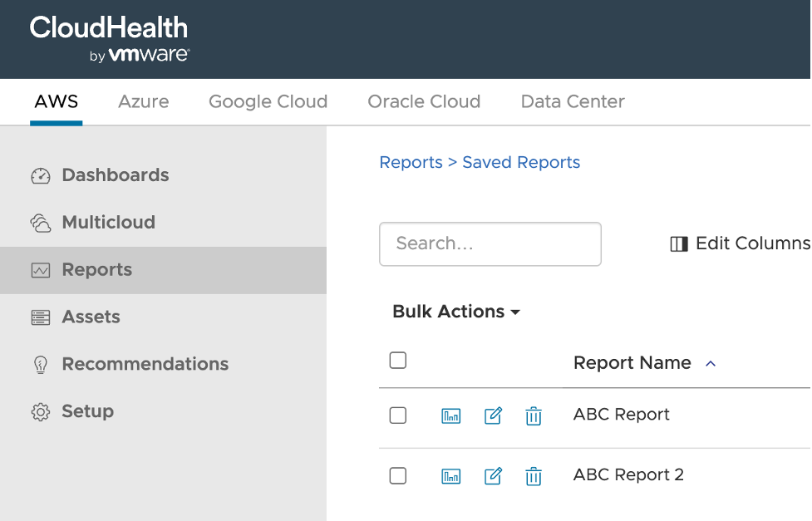
Task: Click the view chart icon for ABC Report
Action: 450,415
